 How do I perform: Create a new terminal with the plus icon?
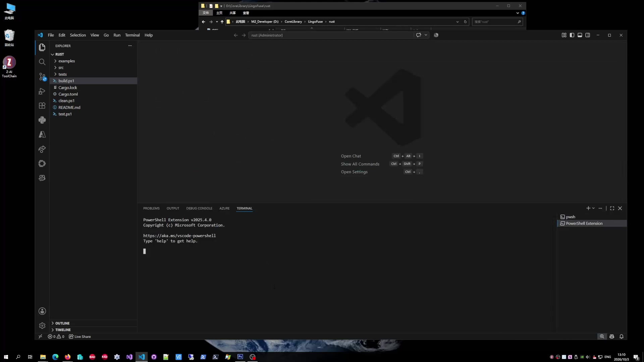588,208
